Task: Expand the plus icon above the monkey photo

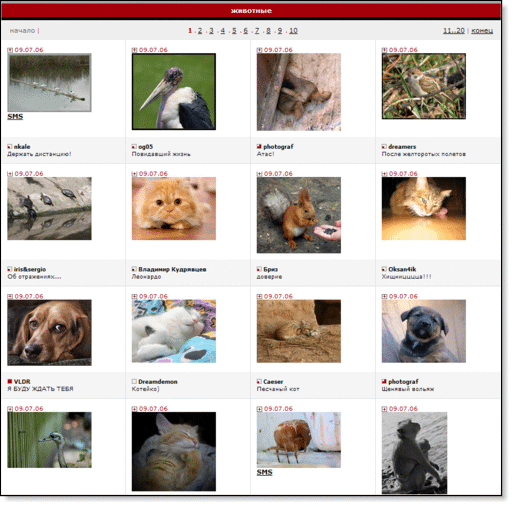Action: pos(384,409)
